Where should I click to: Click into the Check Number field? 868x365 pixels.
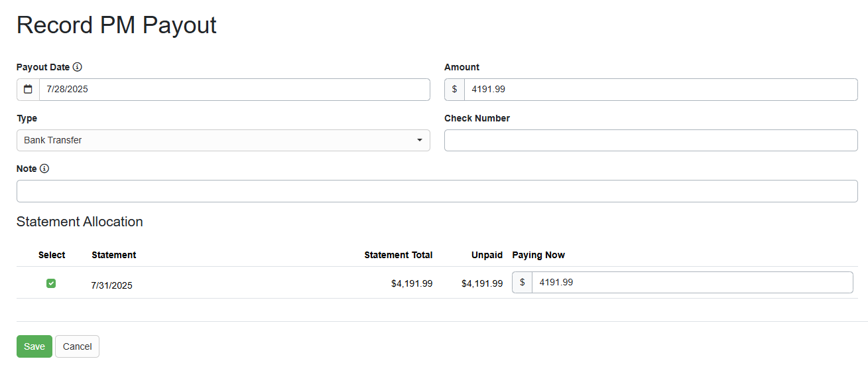coord(651,140)
